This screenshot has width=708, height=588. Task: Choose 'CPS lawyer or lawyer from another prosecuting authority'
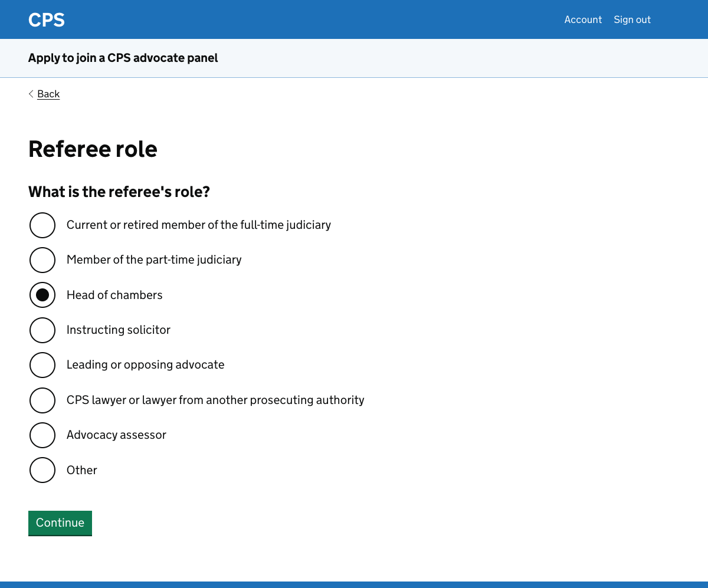(42, 400)
